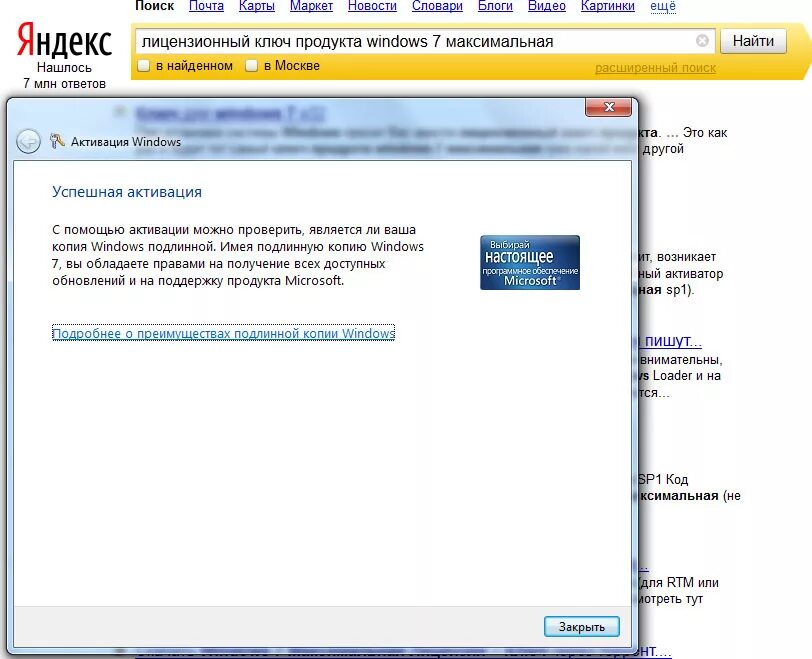
Task: Click the Windows Activation keys icon
Action: pyautogui.click(x=57, y=141)
